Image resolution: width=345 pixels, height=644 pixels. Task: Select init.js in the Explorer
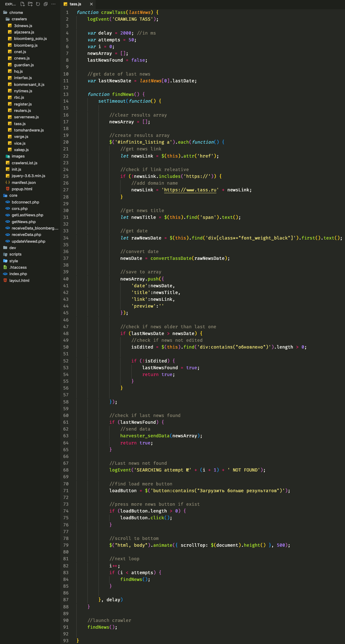[16, 169]
